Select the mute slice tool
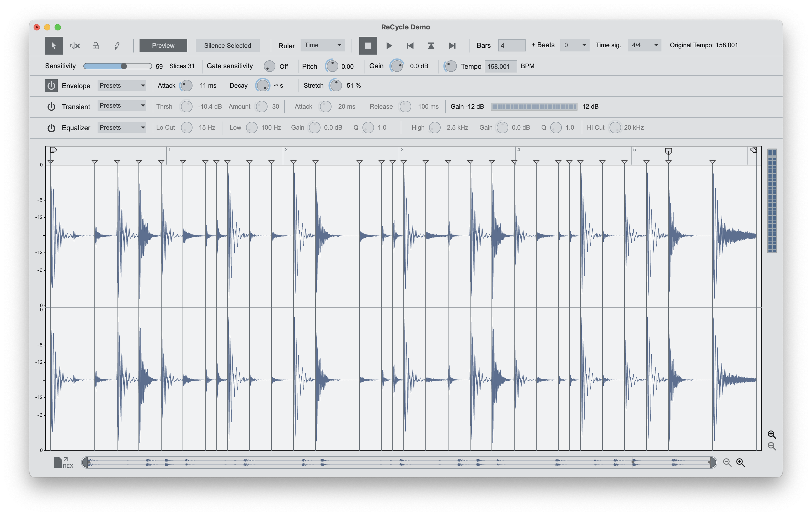The width and height of the screenshot is (812, 516). [x=75, y=46]
